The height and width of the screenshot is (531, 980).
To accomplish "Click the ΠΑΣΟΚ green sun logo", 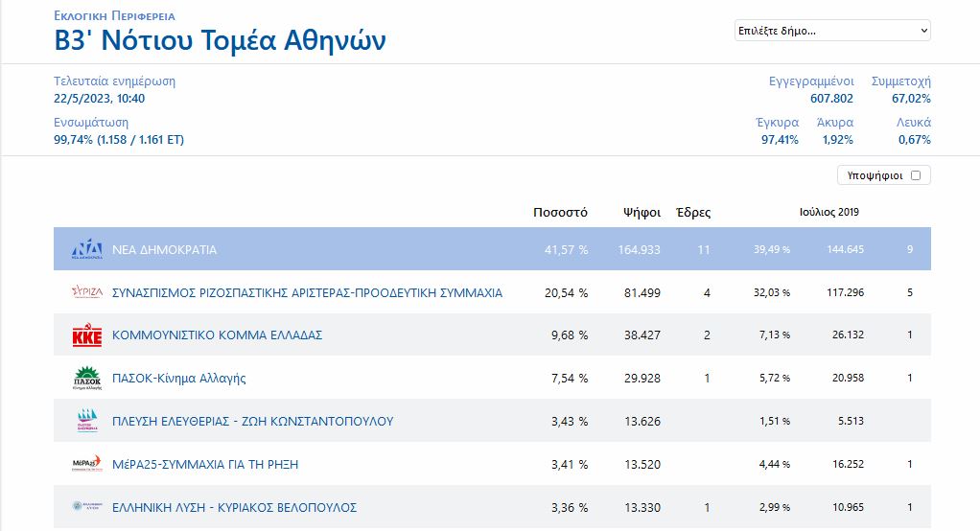I will click(x=86, y=378).
